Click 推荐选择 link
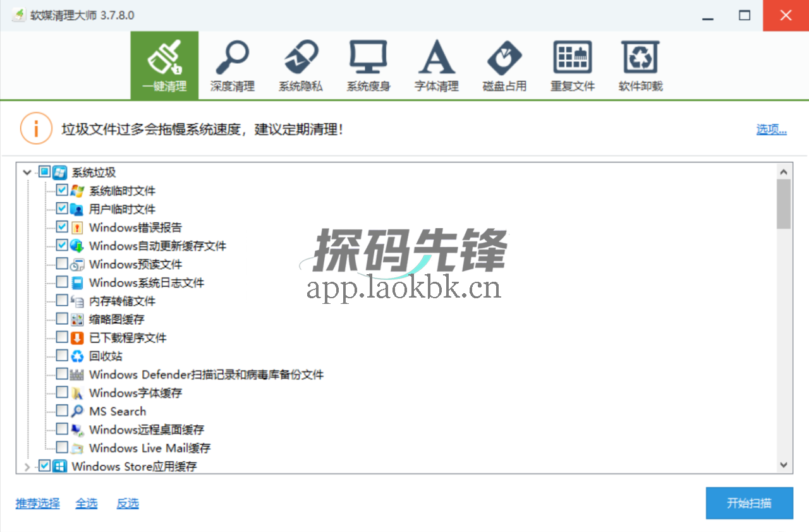 tap(38, 504)
